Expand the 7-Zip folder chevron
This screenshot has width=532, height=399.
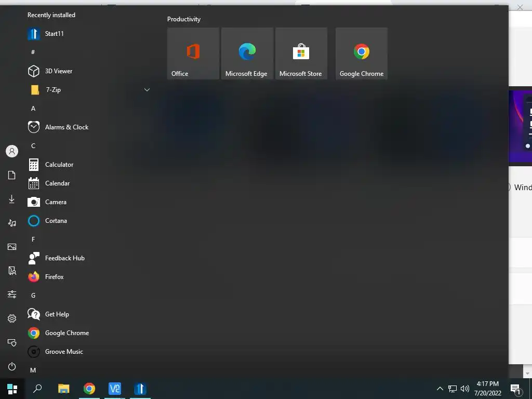click(x=147, y=90)
